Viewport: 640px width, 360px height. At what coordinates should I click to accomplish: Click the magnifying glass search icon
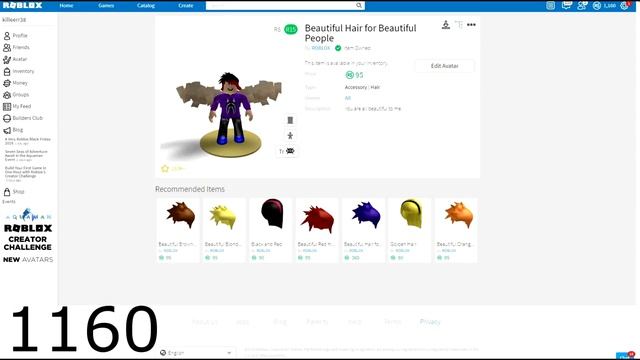[x=359, y=5]
